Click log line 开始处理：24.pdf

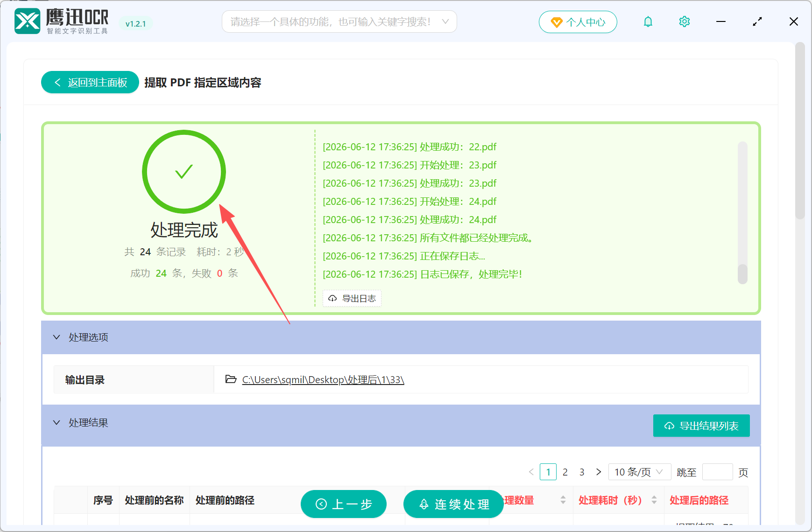tap(410, 201)
